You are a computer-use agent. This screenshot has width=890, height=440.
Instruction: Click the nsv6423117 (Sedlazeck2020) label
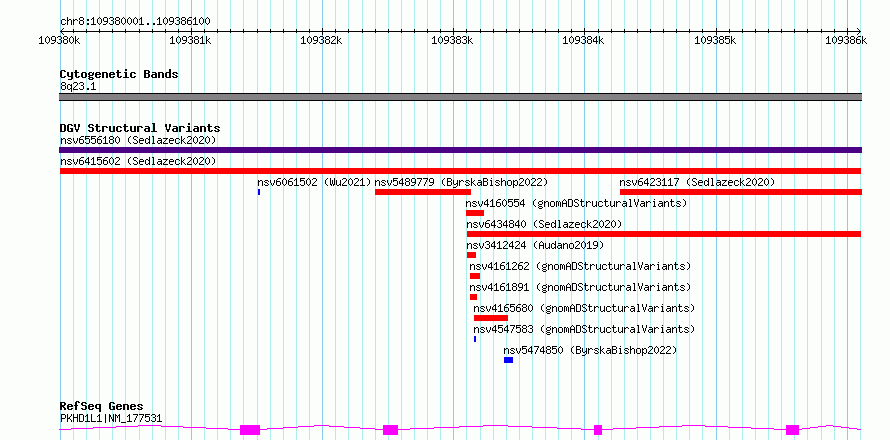pyautogui.click(x=697, y=182)
